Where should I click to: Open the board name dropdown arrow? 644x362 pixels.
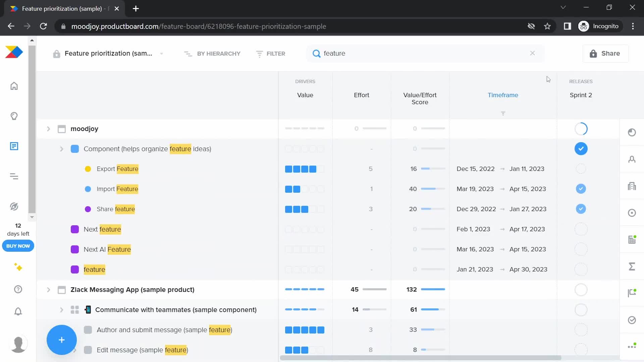(x=161, y=54)
